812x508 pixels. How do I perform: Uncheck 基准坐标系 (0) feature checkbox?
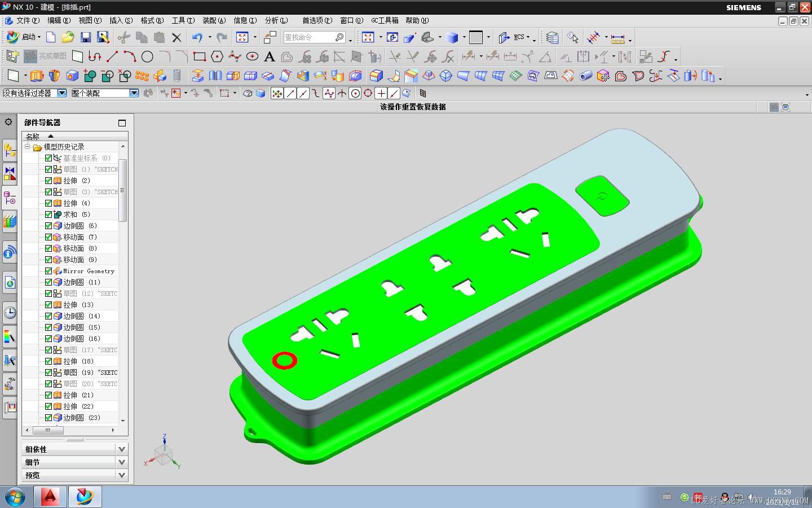click(x=48, y=158)
